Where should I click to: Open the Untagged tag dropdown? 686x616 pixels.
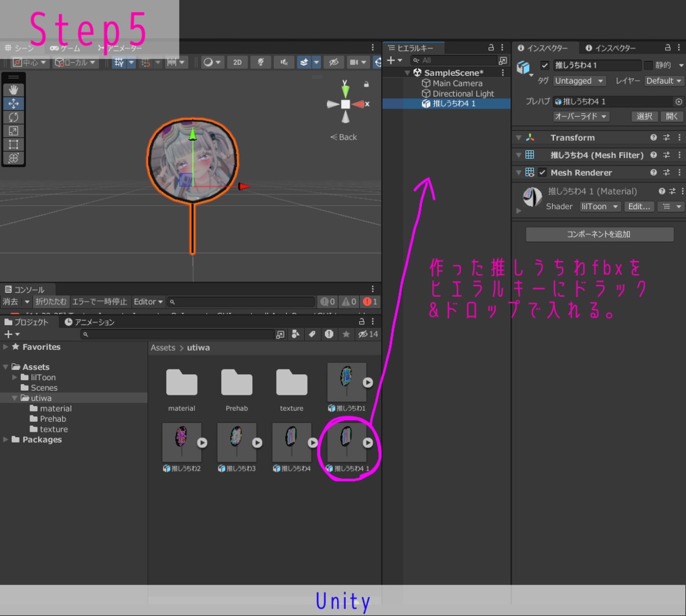click(x=579, y=80)
